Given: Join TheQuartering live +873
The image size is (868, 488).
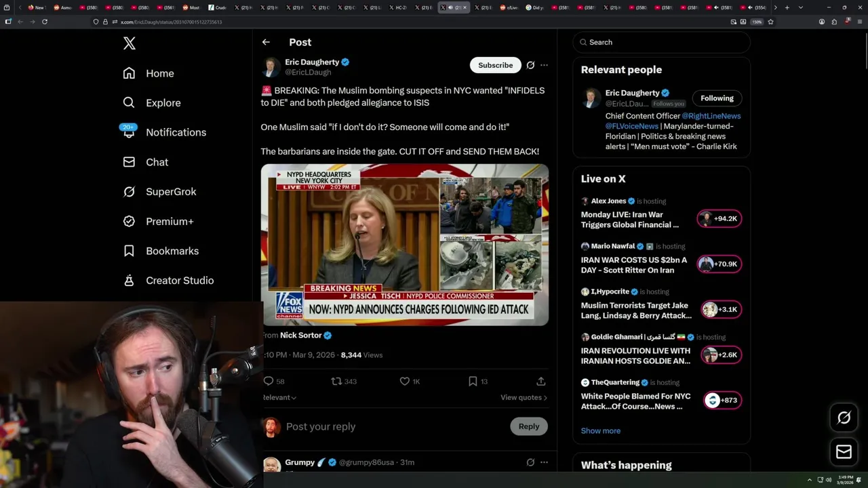Looking at the screenshot, I should tap(722, 401).
